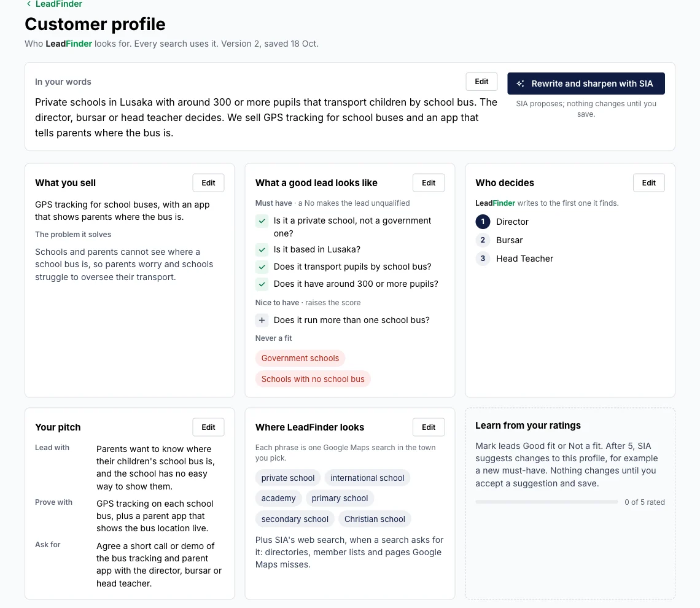Edit Where LeadFinder looks card

(x=428, y=427)
